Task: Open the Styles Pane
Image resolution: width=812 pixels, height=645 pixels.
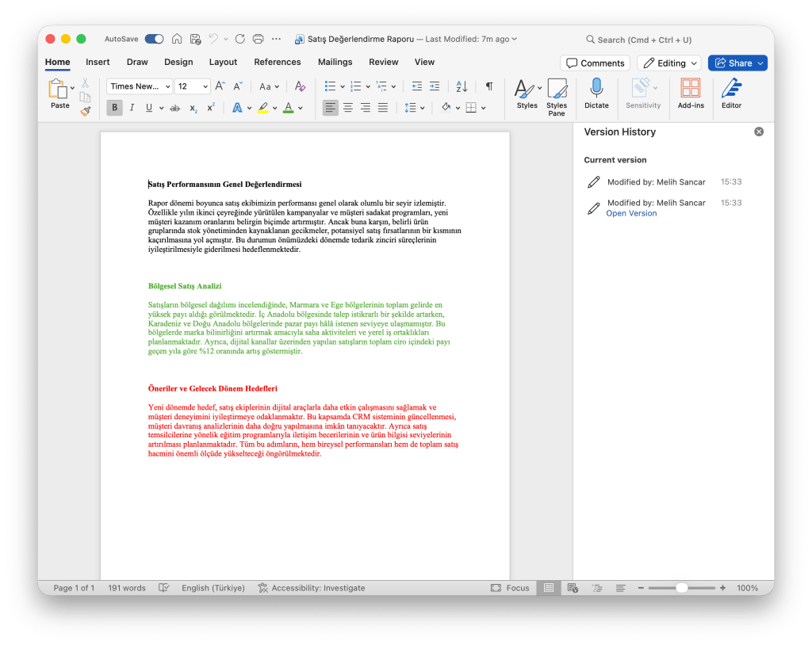Action: tap(557, 97)
